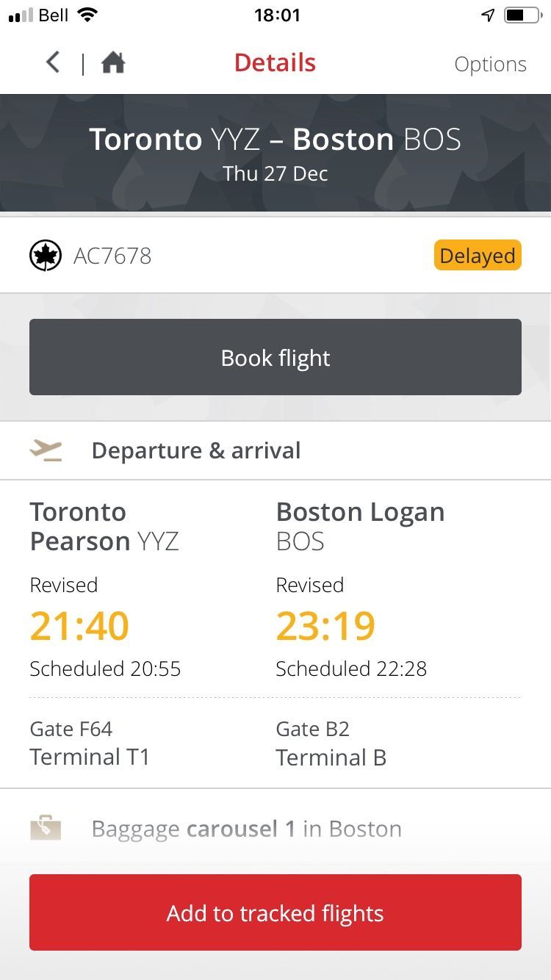
Task: Select the Departure & arrival section header
Action: pyautogui.click(x=195, y=450)
